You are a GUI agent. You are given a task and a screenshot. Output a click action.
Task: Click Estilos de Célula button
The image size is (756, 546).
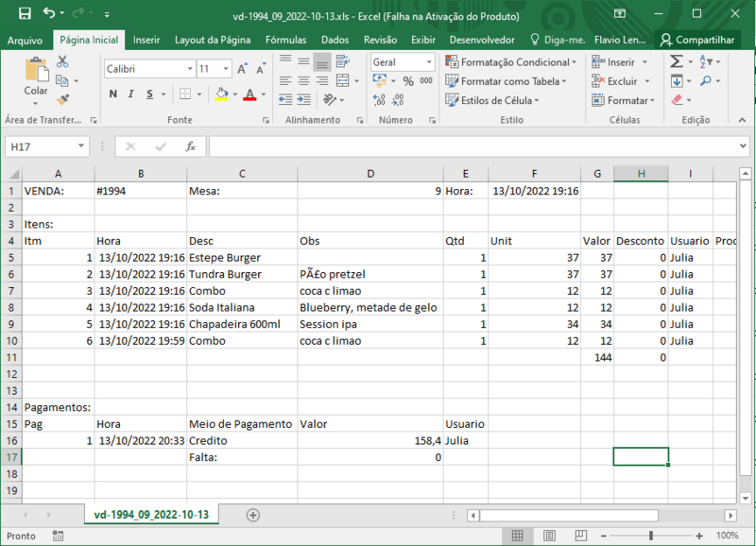(x=491, y=100)
